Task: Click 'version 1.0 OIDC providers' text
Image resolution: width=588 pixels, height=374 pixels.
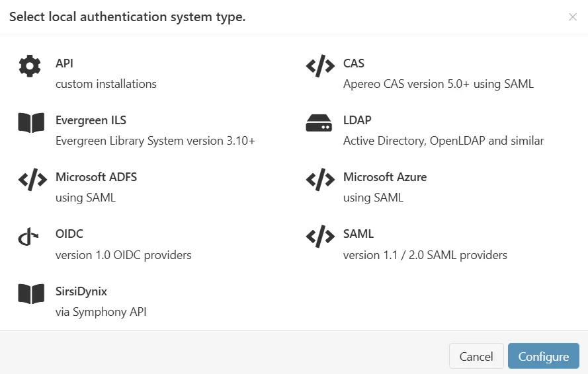Action: [124, 255]
